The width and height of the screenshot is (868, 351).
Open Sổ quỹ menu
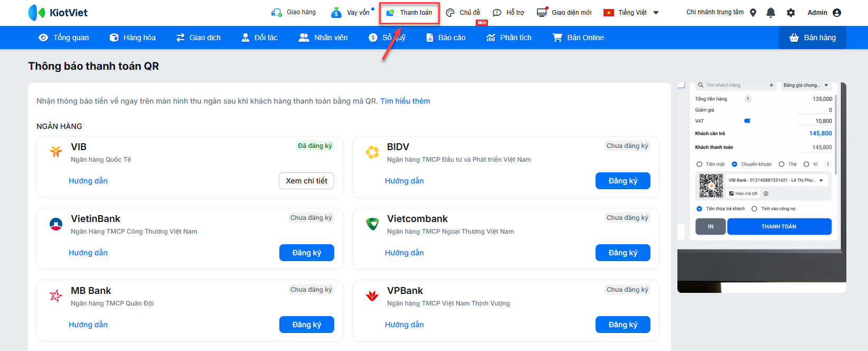click(x=387, y=38)
